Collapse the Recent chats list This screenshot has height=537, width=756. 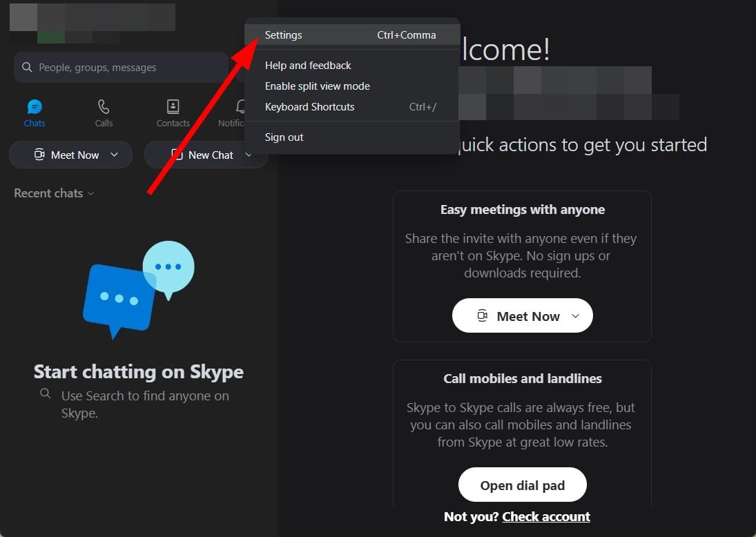(x=54, y=193)
